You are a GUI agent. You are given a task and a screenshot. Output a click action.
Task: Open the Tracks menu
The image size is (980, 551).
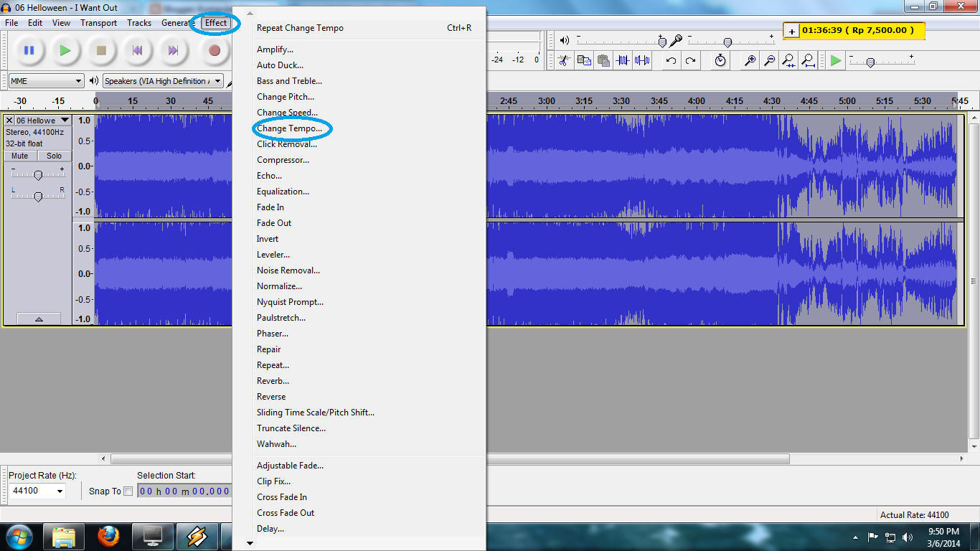coord(139,23)
